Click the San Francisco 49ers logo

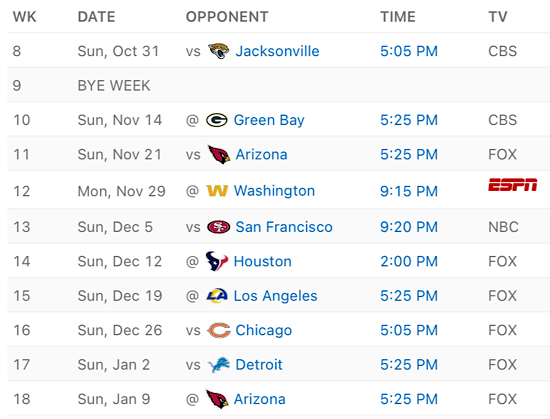(x=219, y=227)
